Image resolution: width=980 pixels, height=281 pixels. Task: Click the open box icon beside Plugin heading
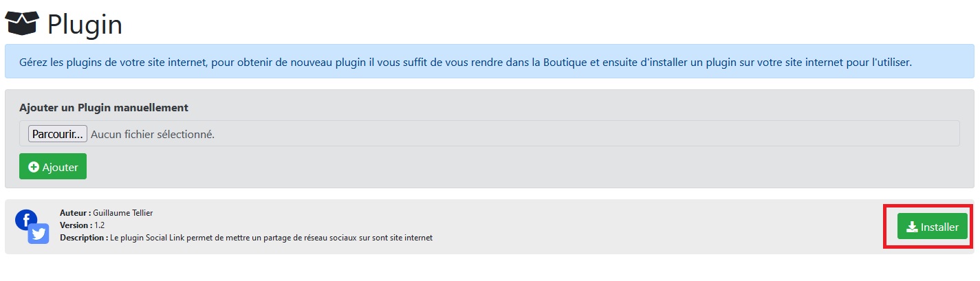point(21,24)
